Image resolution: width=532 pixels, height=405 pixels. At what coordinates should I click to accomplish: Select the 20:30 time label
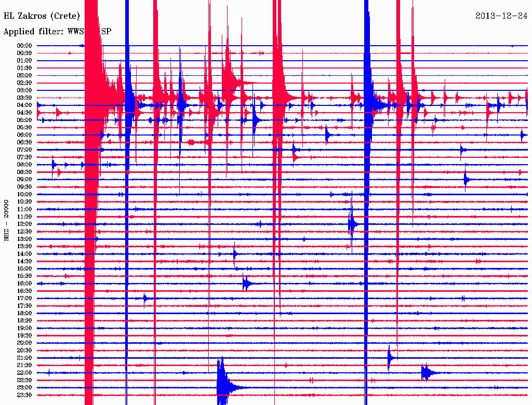(x=24, y=350)
